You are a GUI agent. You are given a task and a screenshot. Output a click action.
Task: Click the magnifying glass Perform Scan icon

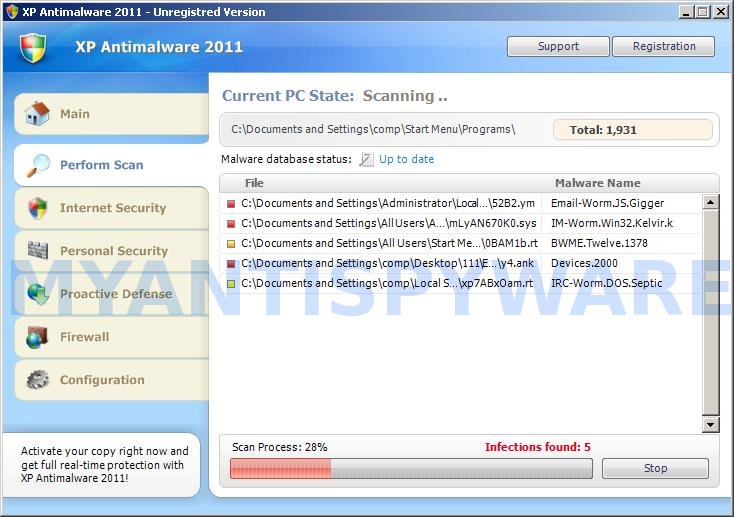click(x=38, y=165)
